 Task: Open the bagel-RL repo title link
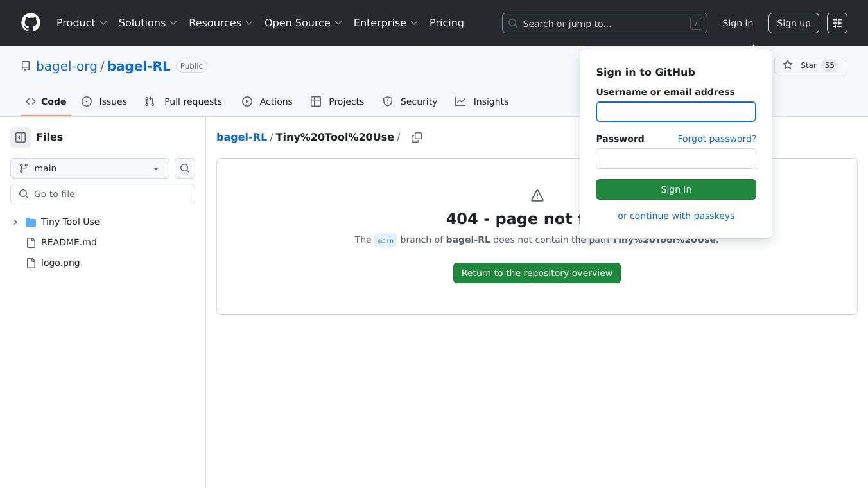pos(139,66)
